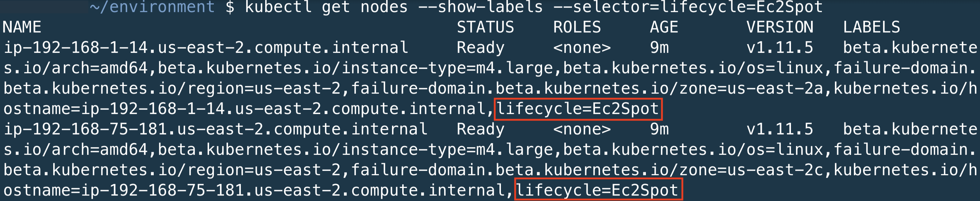This screenshot has width=980, height=201.
Task: Click the kubectl command text
Action: [x=533, y=7]
